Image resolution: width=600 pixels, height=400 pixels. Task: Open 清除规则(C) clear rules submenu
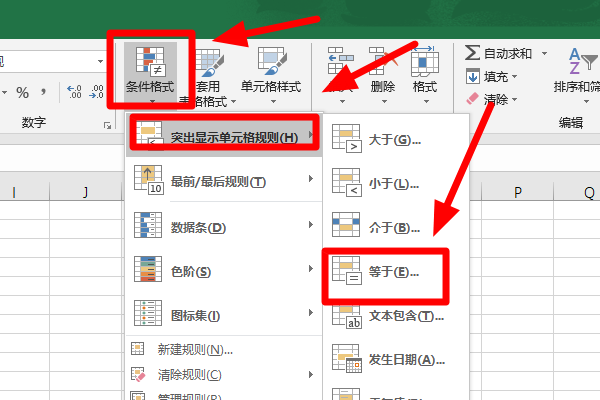tap(224, 374)
